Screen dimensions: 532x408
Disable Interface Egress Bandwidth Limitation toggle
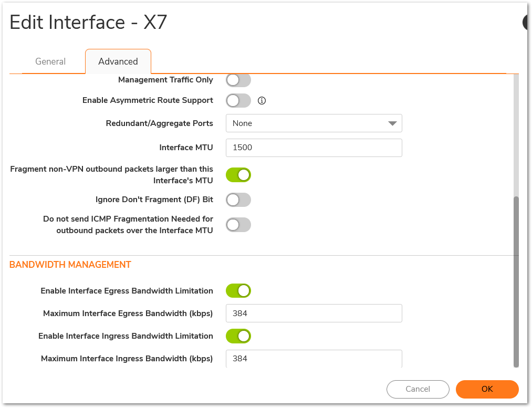(238, 291)
